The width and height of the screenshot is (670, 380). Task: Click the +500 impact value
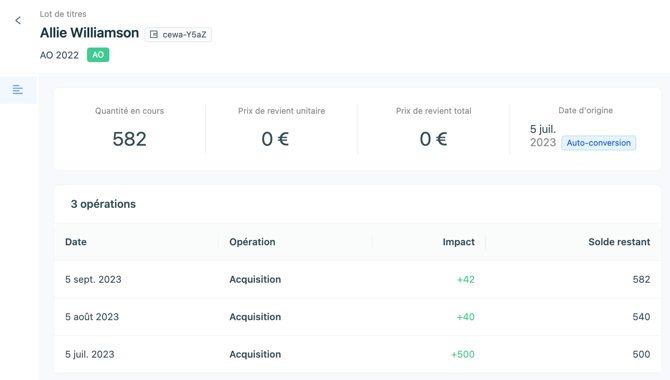[463, 354]
